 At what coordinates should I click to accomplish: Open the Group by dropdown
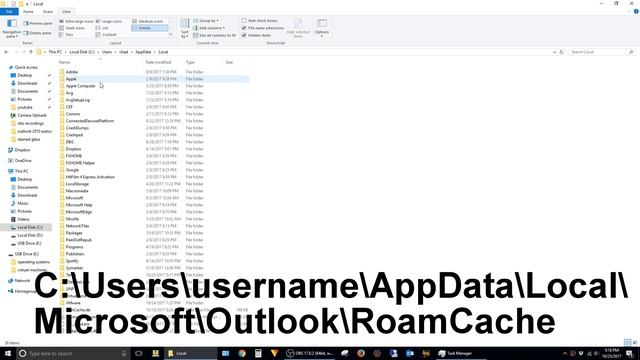coord(206,21)
